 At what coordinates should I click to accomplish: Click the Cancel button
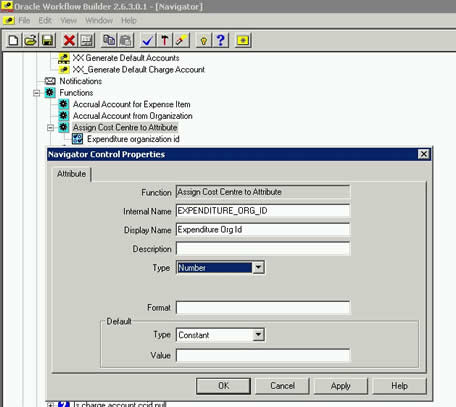[x=282, y=386]
